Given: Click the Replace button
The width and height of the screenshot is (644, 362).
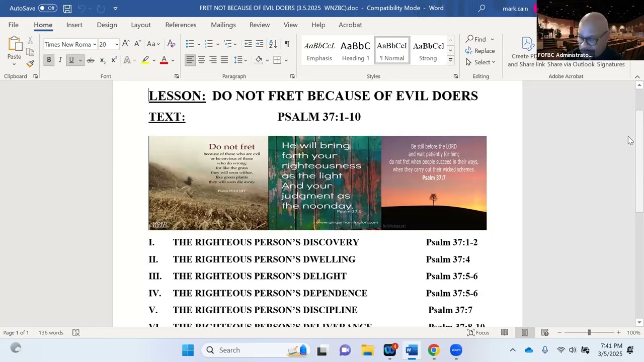Looking at the screenshot, I should (480, 50).
